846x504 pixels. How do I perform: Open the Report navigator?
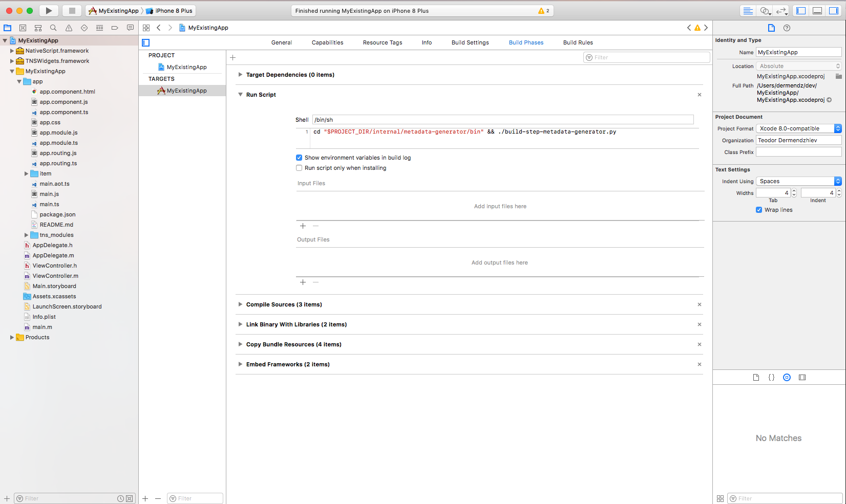pos(130,28)
